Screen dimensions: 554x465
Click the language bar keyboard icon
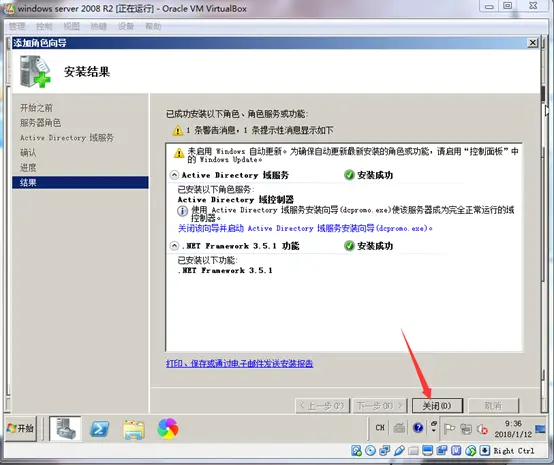399,428
